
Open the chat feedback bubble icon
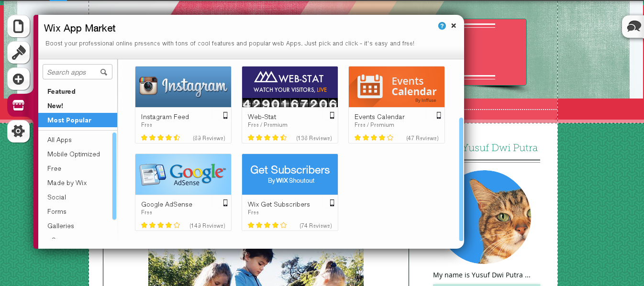coord(633,26)
